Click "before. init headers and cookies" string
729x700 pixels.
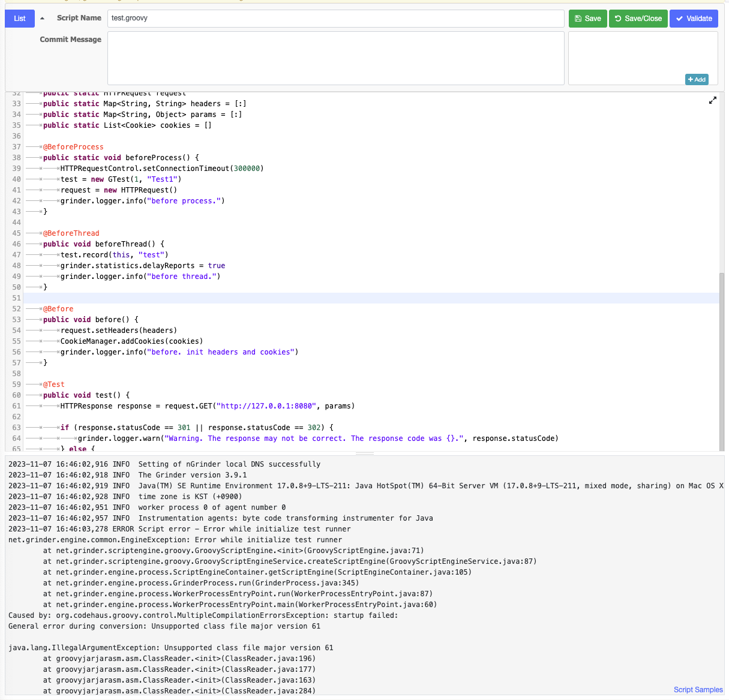click(x=221, y=352)
